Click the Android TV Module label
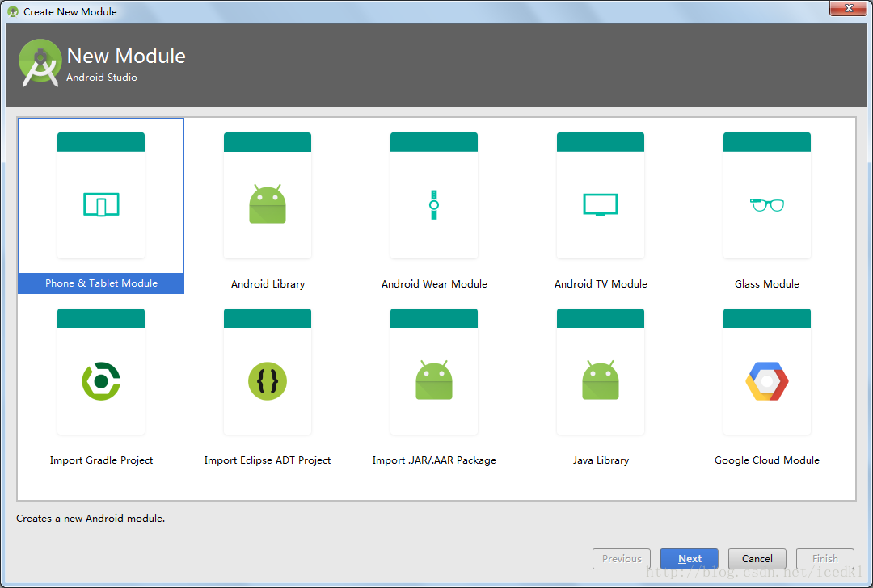This screenshot has width=873, height=588. click(x=601, y=283)
